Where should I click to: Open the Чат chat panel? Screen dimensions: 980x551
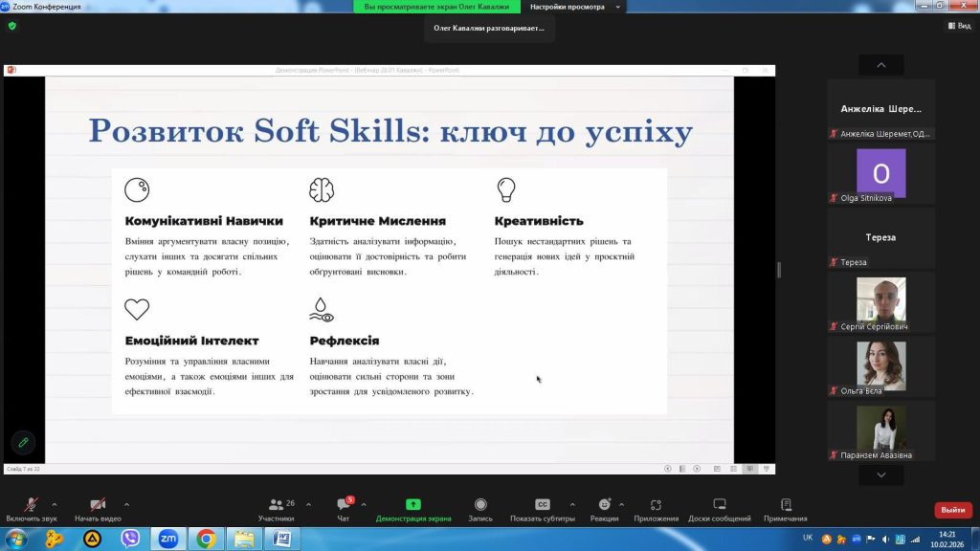[x=343, y=505]
